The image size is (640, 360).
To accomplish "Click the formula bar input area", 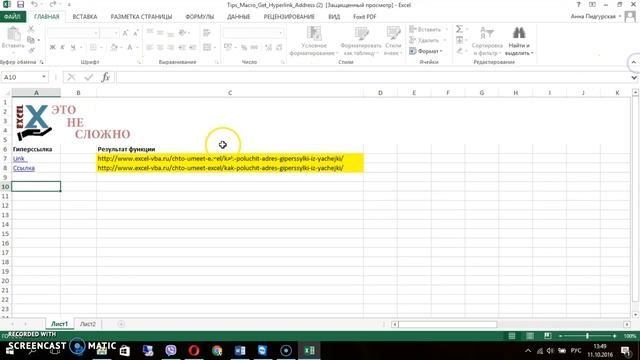I will click(x=372, y=77).
